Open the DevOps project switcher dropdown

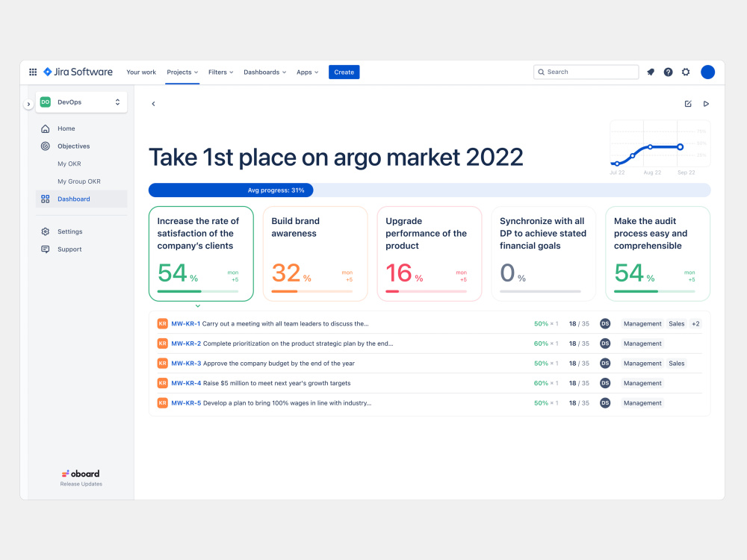[x=81, y=102]
